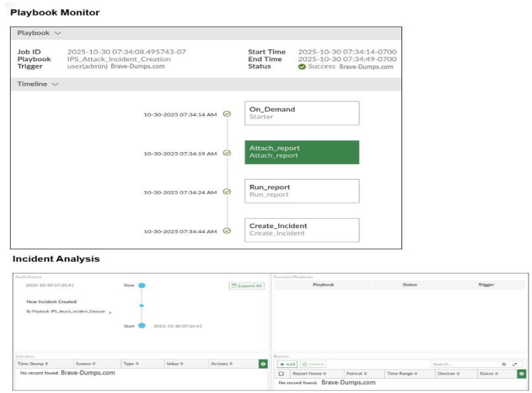Click the Attach_report step success check icon
Screen dimensions: 532x393
pyautogui.click(x=226, y=153)
